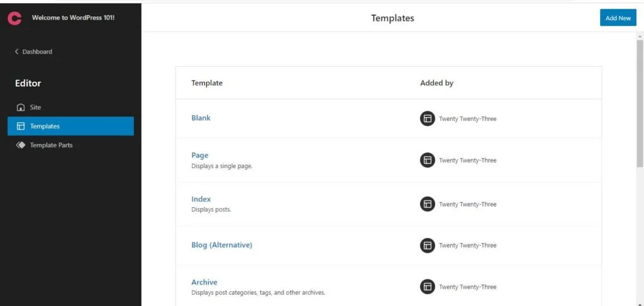This screenshot has width=644, height=306.
Task: Go back using the Dashboard chevron
Action: [x=17, y=52]
